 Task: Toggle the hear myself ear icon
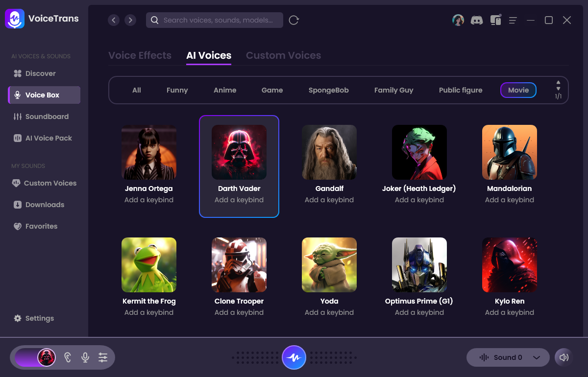(x=68, y=357)
